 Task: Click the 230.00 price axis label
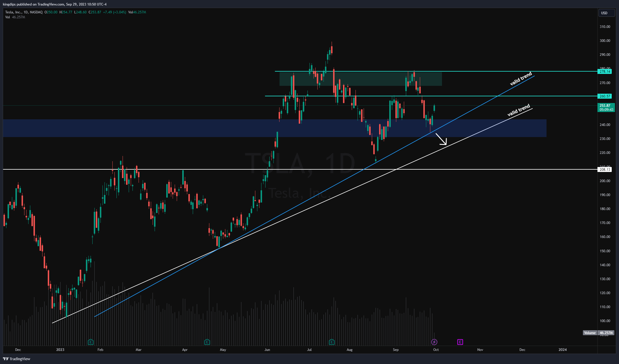[605, 139]
